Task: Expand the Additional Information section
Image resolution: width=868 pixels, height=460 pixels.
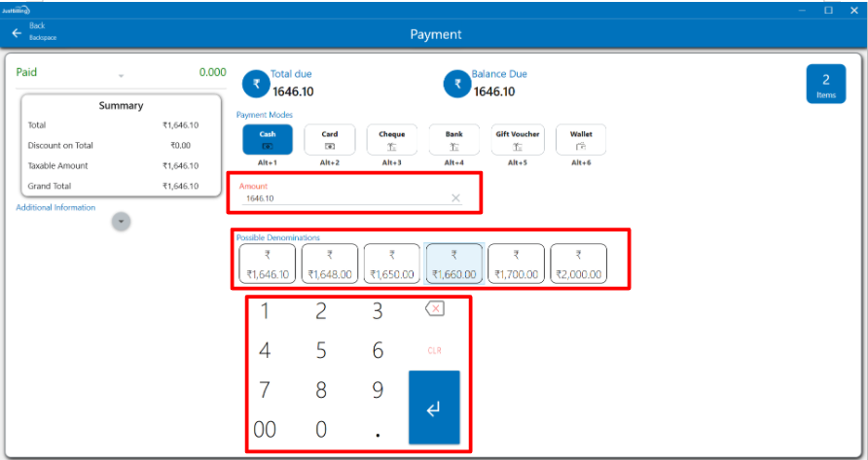Action: [x=121, y=222]
